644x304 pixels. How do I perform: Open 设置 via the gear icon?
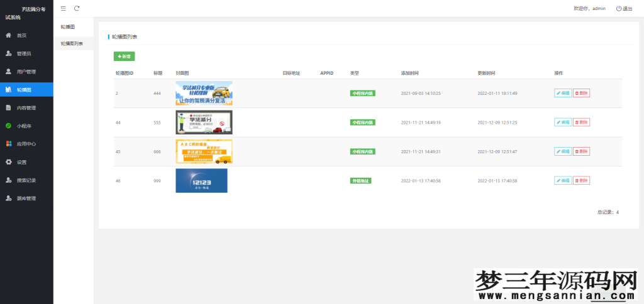[8, 162]
